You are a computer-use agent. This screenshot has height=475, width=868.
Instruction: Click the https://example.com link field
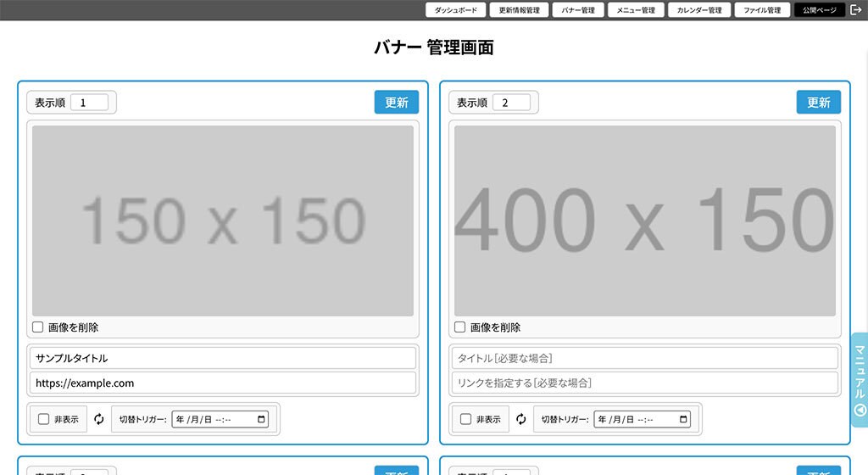tap(223, 383)
